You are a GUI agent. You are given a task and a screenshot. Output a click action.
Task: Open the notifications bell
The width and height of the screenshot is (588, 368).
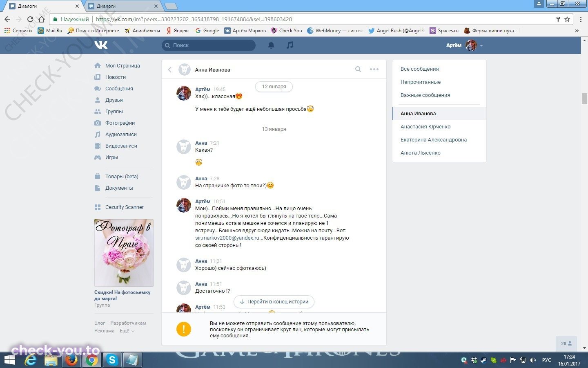coord(271,45)
